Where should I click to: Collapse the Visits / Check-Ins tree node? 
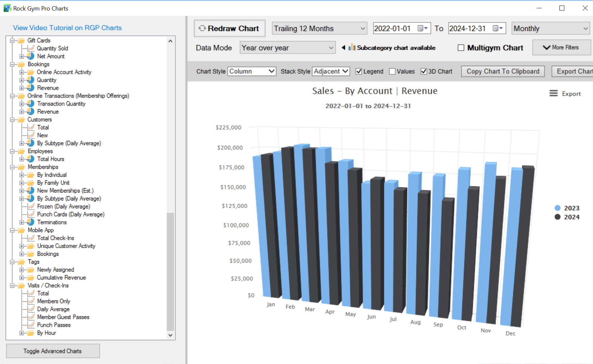(12, 286)
